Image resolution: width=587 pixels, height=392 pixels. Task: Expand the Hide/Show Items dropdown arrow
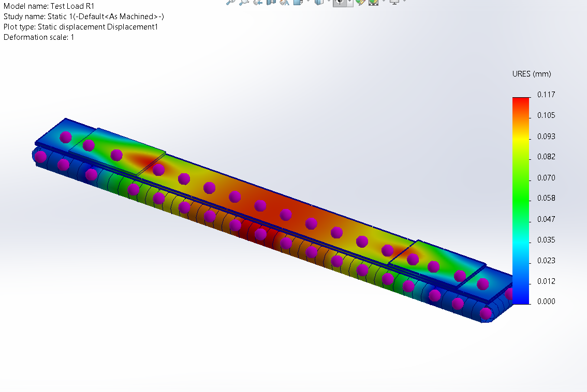[349, 3]
